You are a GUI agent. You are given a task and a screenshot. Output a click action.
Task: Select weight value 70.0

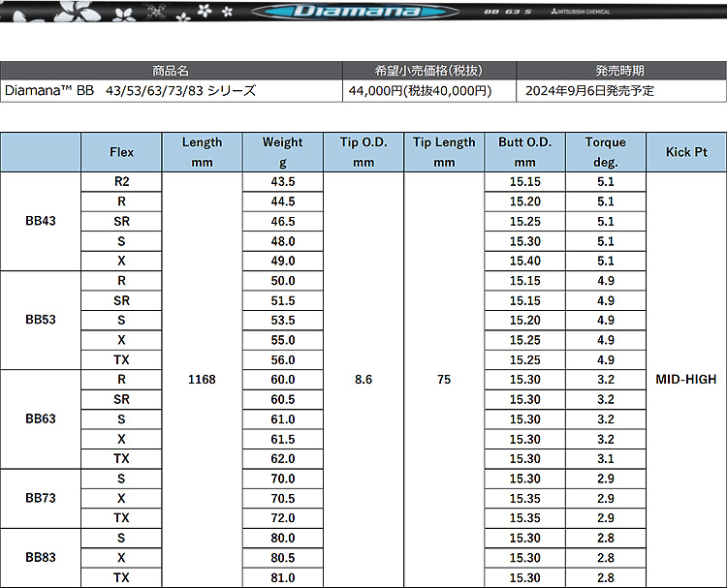click(283, 479)
